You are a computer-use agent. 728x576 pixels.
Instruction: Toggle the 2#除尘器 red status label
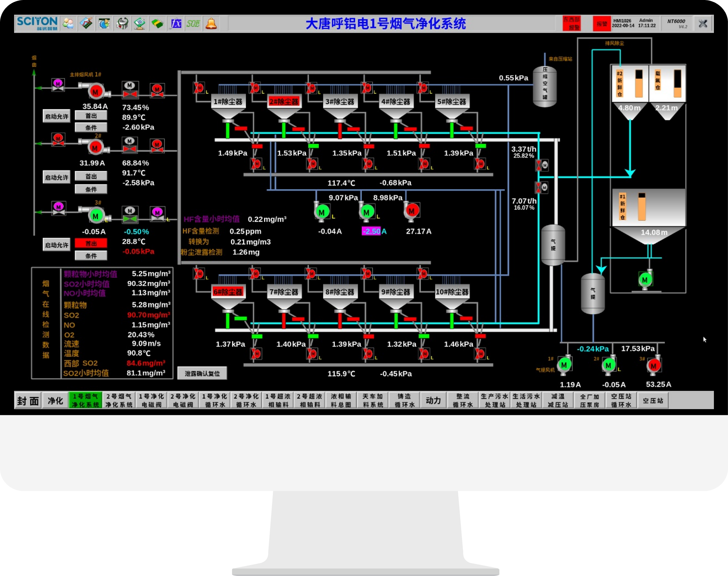click(284, 102)
